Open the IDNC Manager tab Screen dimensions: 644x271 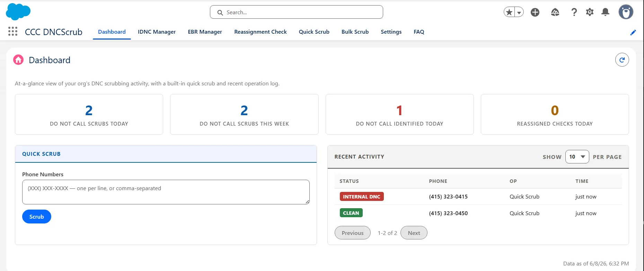(x=157, y=32)
